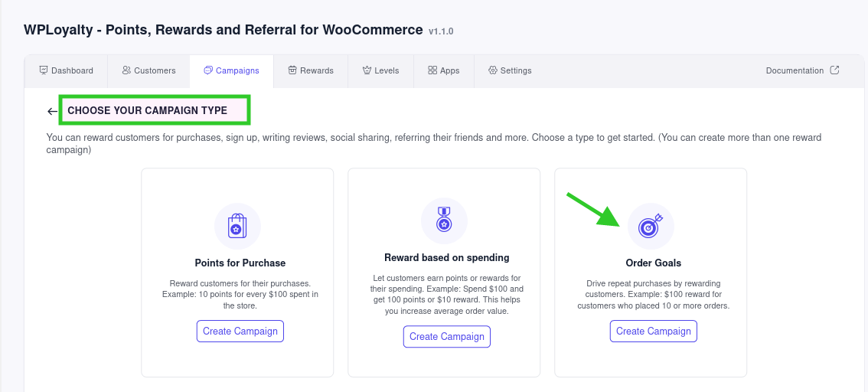Open the Customers tab
The height and width of the screenshot is (392, 868).
click(148, 71)
